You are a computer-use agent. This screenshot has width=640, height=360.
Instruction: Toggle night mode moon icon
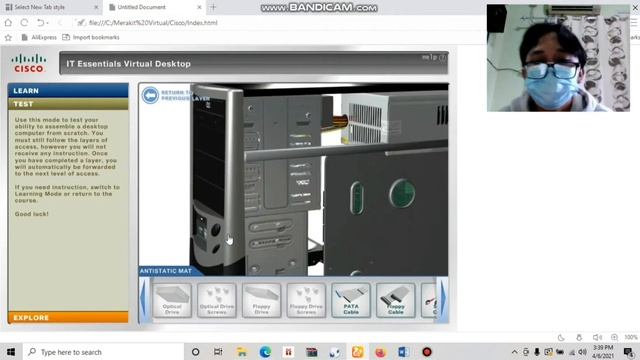pyautogui.click(x=561, y=338)
